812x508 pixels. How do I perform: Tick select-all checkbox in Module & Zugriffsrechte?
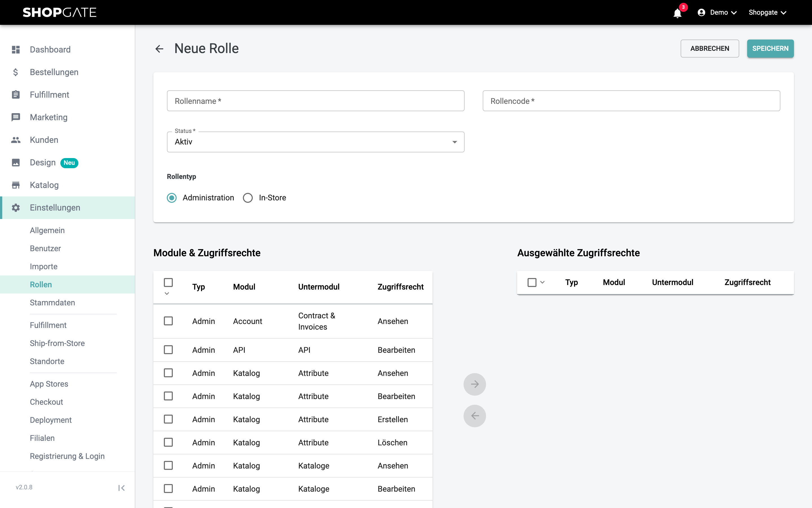coord(168,282)
